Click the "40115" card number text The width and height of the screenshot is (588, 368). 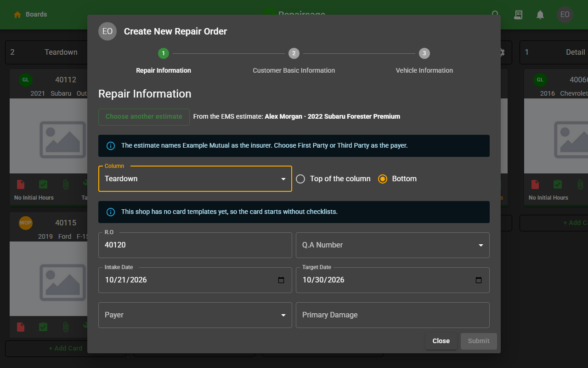coord(66,223)
